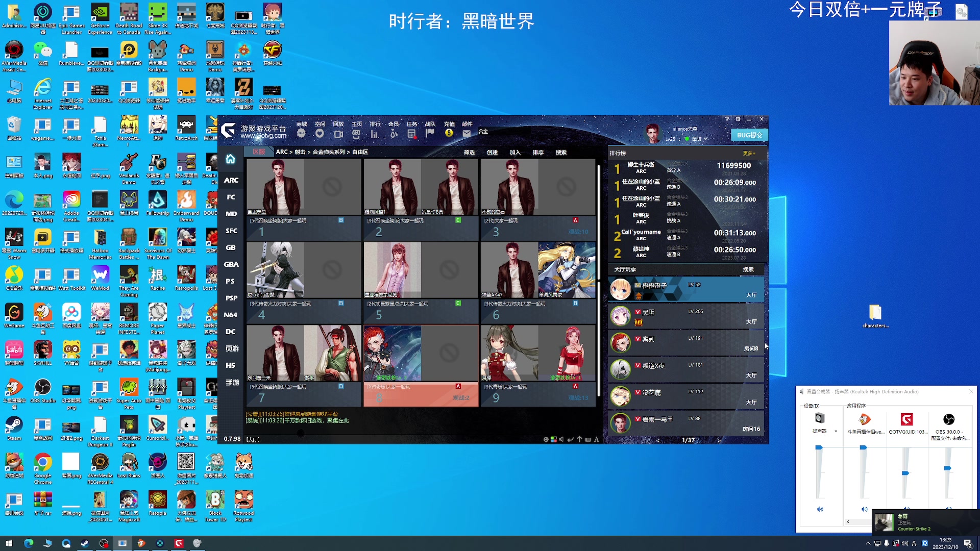Click the OBS app icon in volume mixer
Screen dimensions: 980x551
tap(949, 419)
